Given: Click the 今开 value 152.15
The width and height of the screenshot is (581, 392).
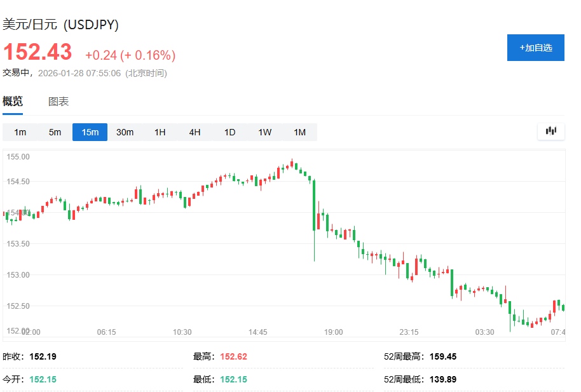Looking at the screenshot, I should click(x=43, y=379).
